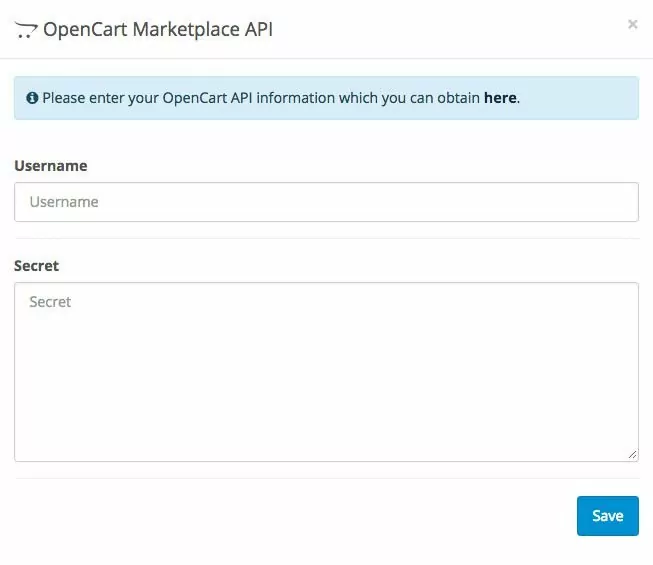Focus the Secret textarea
The width and height of the screenshot is (653, 565).
326,372
